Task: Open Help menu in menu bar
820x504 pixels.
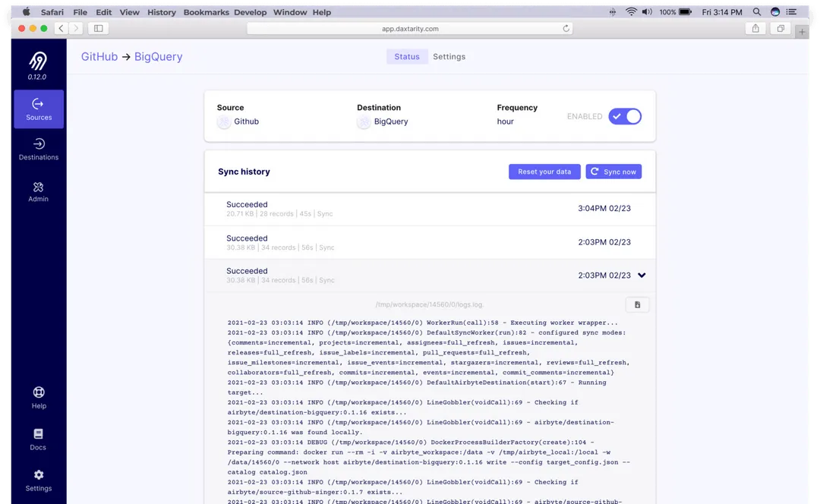Action: 322,12
